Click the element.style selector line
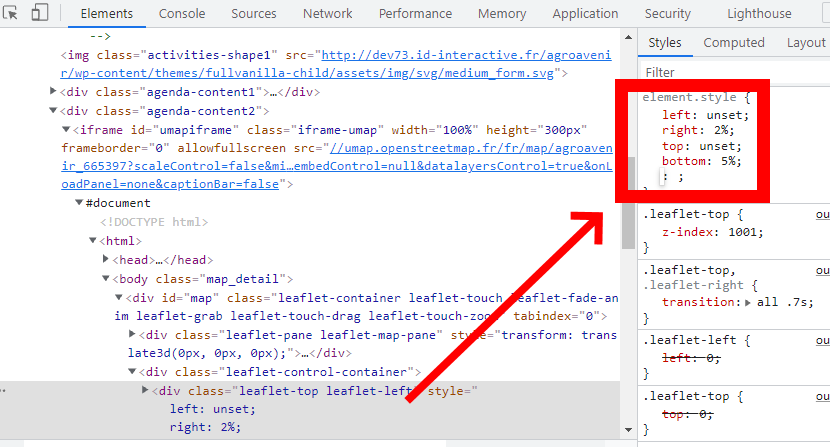This screenshot has height=447, width=830. pos(696,97)
